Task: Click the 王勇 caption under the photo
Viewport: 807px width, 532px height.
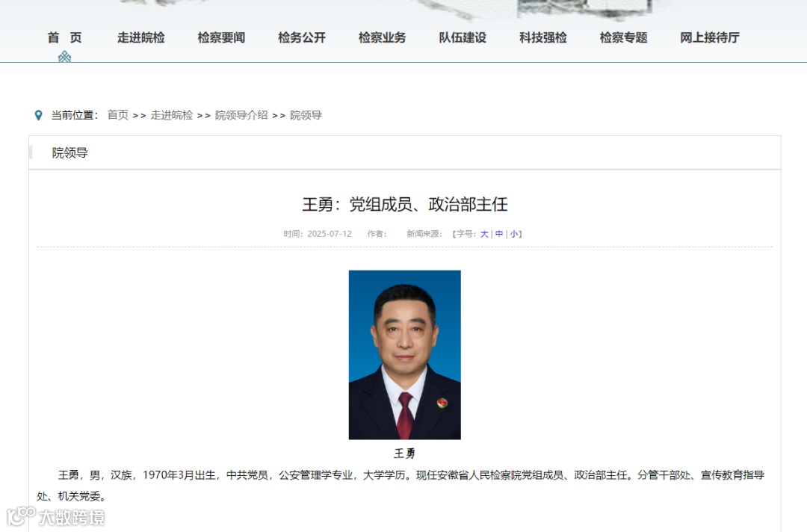Action: coord(404,454)
